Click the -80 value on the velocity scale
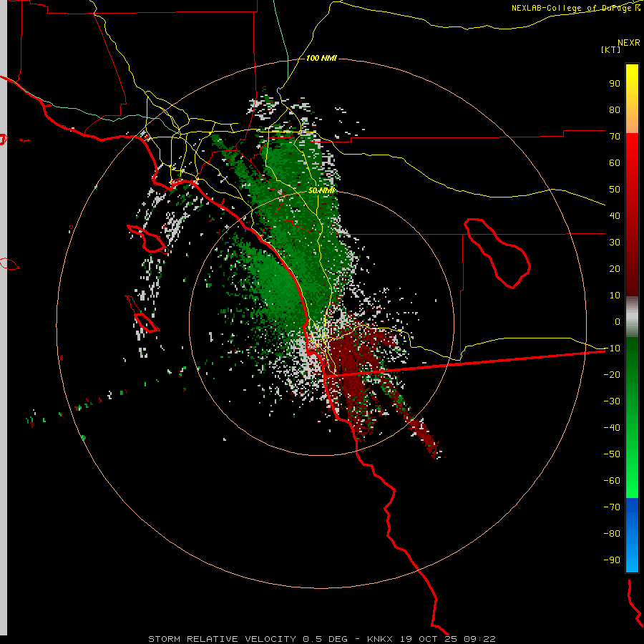 (x=612, y=534)
